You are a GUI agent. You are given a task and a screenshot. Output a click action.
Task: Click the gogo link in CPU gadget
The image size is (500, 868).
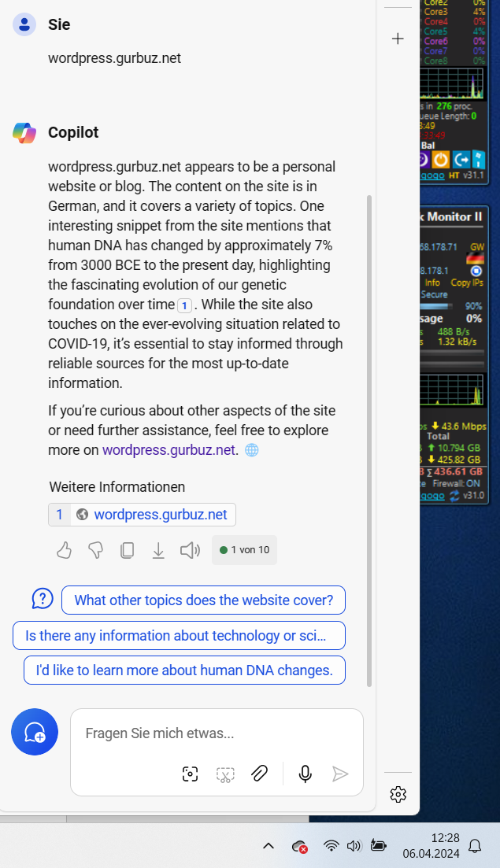click(432, 175)
